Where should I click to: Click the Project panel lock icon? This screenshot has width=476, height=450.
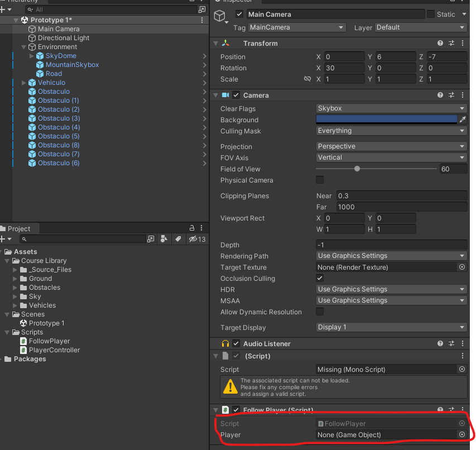click(192, 228)
